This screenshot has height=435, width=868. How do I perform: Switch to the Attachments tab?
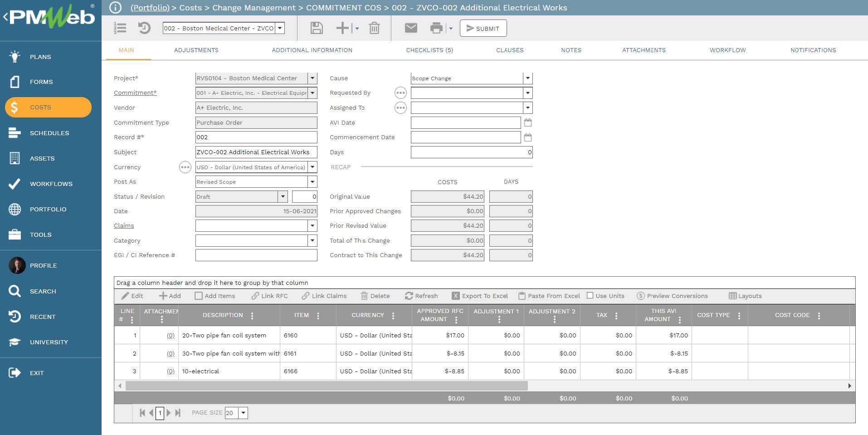click(644, 50)
